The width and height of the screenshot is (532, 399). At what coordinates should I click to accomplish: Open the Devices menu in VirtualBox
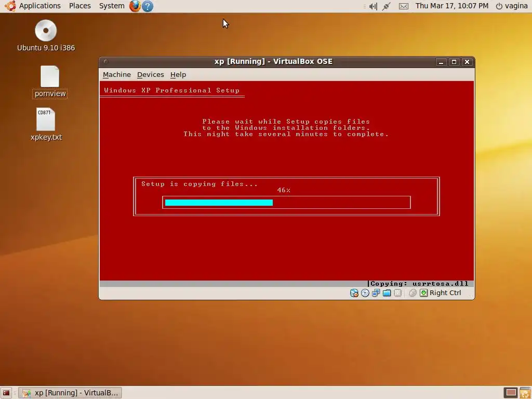(x=150, y=75)
